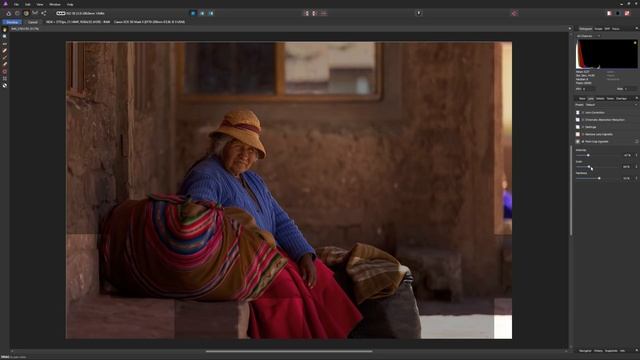The height and width of the screenshot is (360, 640).
Task: Click the center toolbar assistant icon
Action: point(419,13)
